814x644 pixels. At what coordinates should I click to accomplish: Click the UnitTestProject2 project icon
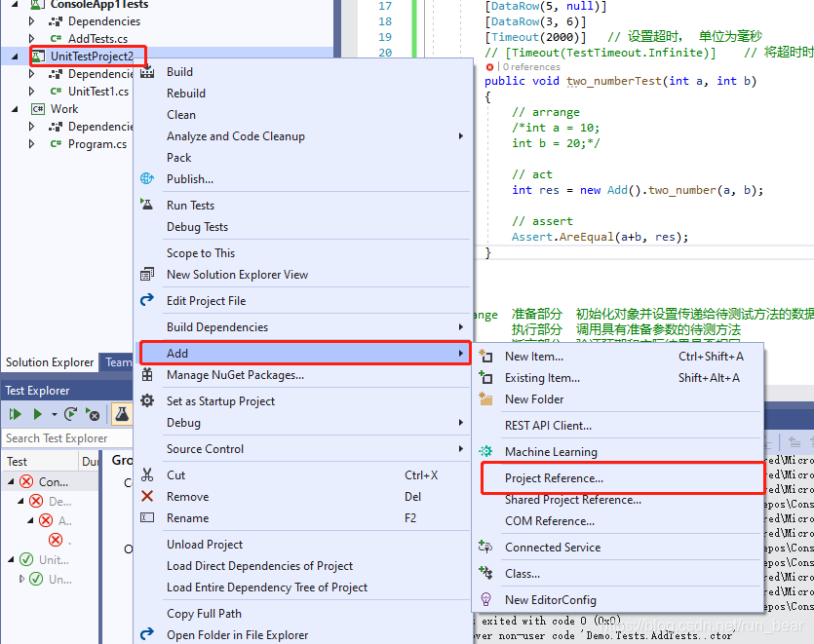tap(38, 57)
